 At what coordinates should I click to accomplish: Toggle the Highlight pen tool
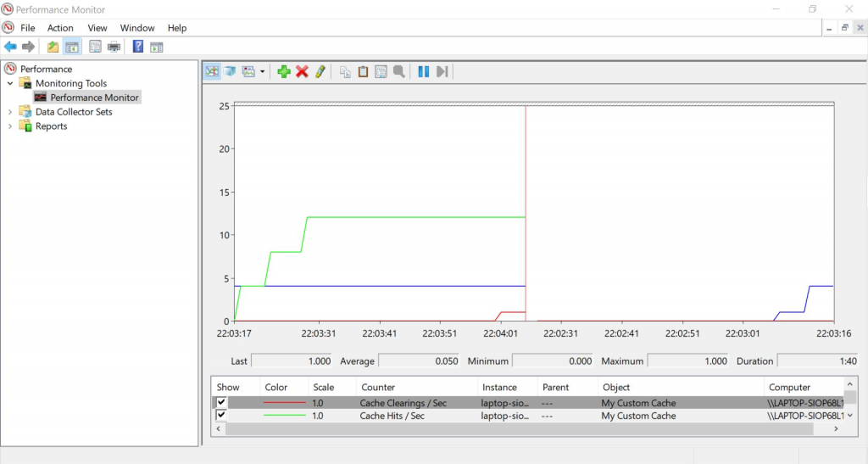coord(320,72)
